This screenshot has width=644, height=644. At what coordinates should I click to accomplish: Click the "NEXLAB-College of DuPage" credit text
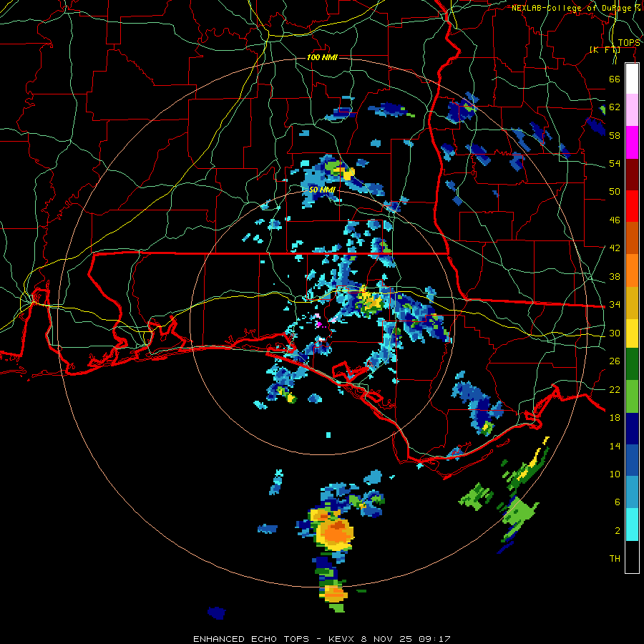(x=572, y=8)
